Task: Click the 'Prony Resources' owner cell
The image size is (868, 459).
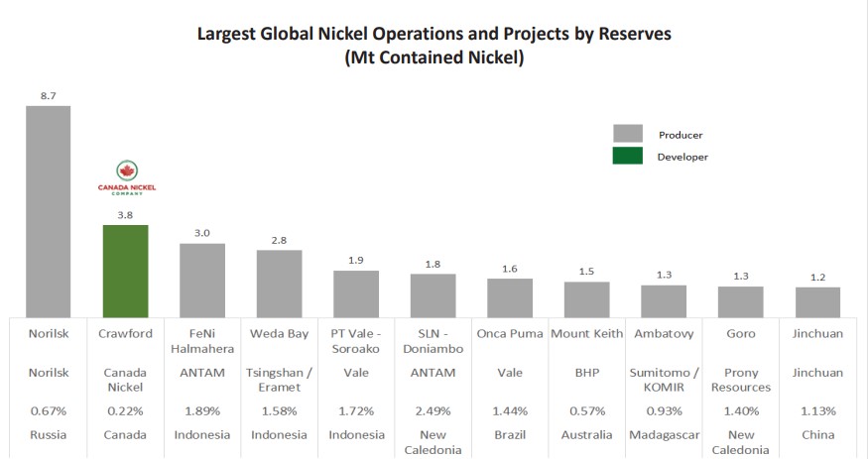Action: tap(740, 381)
